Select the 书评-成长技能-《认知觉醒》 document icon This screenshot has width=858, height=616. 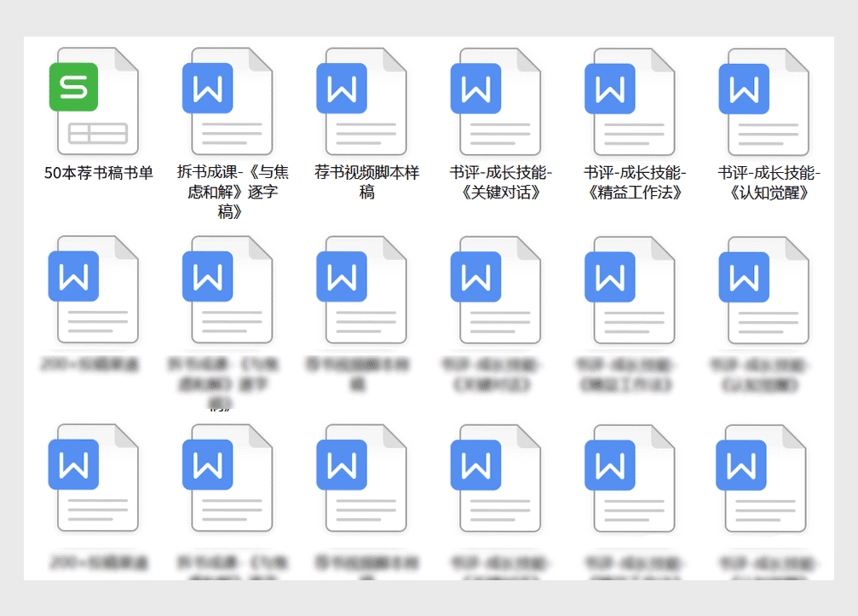pos(764,101)
